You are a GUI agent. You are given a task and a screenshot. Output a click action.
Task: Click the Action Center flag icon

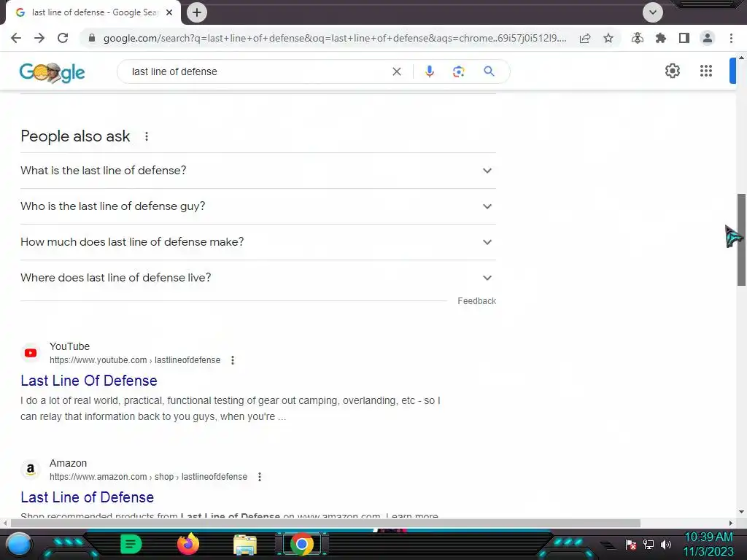click(x=631, y=544)
